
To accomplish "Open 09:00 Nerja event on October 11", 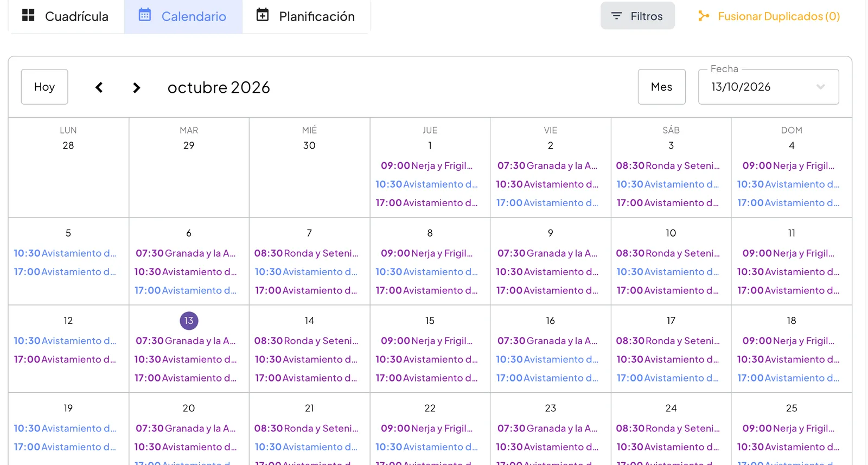I will click(788, 253).
